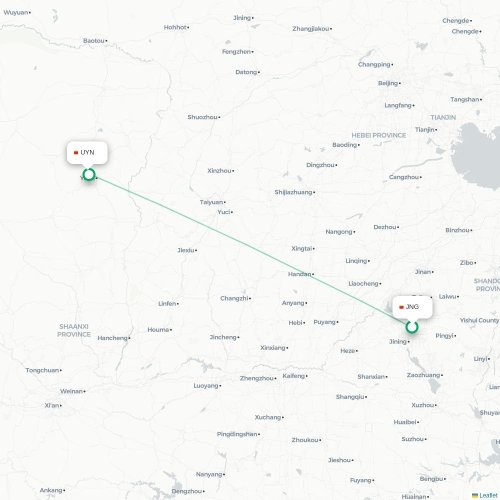The width and height of the screenshot is (500, 500).
Task: Click the JNG airport circle marker
Action: (412, 327)
